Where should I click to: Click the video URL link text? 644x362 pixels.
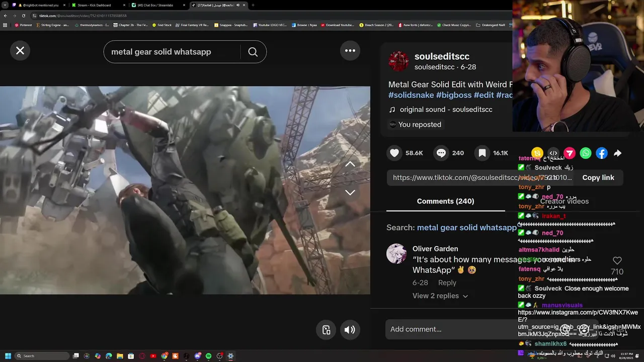tap(482, 177)
